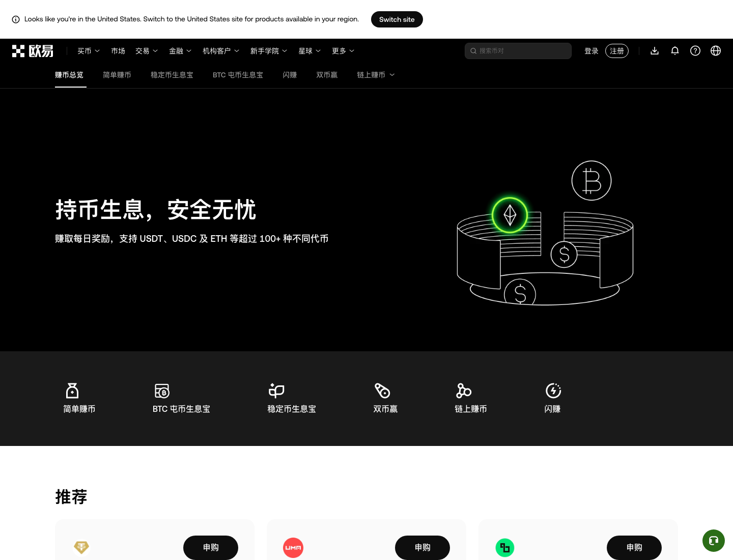
Task: Switch to the 闪赚 tab
Action: click(290, 75)
